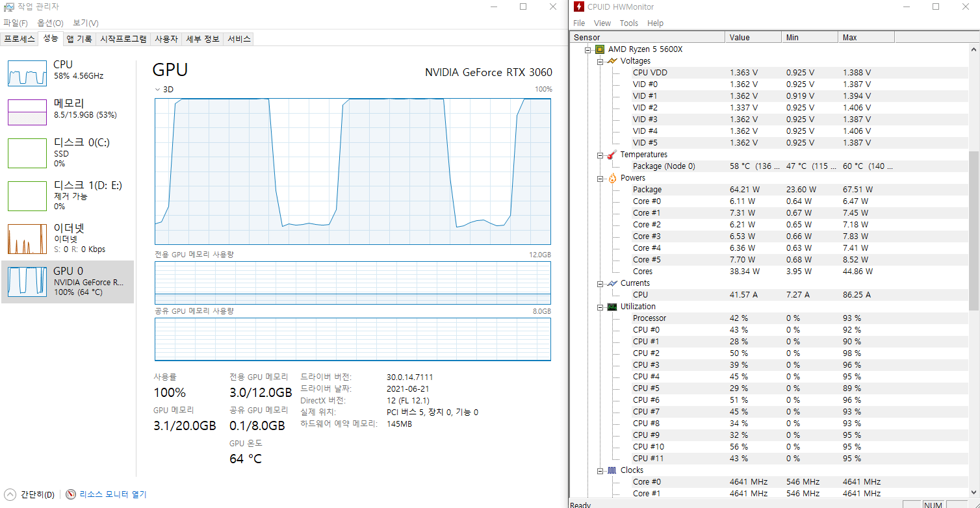Select the 메모리 graph thumbnail

click(x=27, y=112)
